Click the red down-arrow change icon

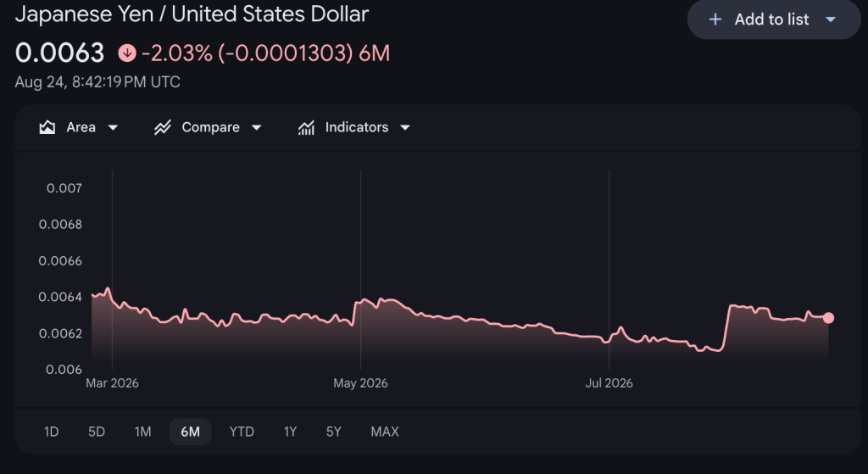click(x=127, y=53)
